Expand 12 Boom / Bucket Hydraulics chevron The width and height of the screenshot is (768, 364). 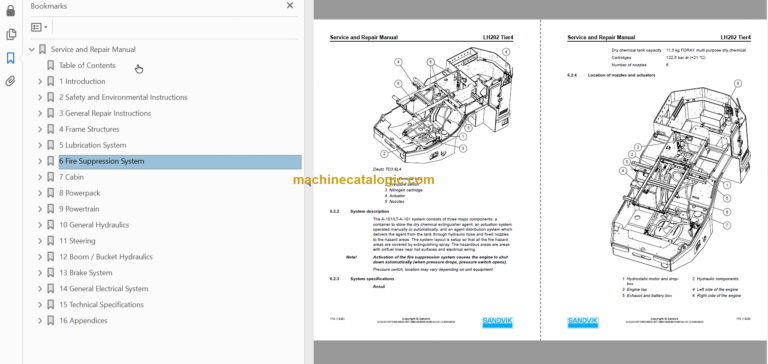point(40,257)
